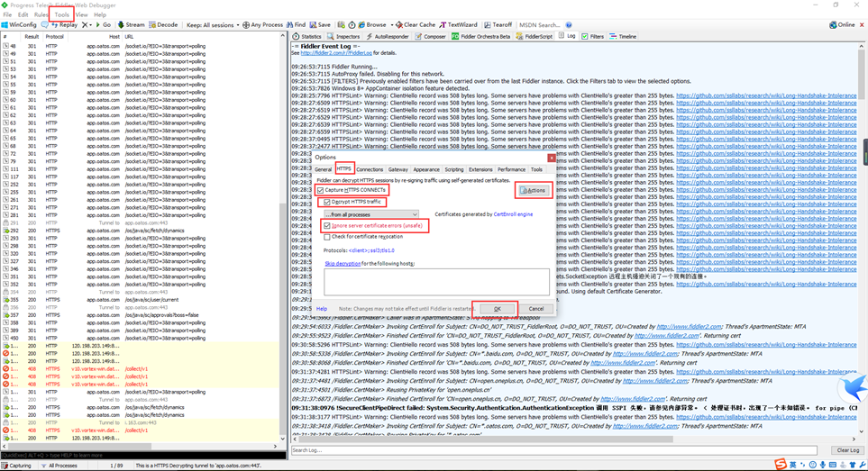Click the Remove sessions X icon
This screenshot has width=868, height=471.
tap(85, 25)
